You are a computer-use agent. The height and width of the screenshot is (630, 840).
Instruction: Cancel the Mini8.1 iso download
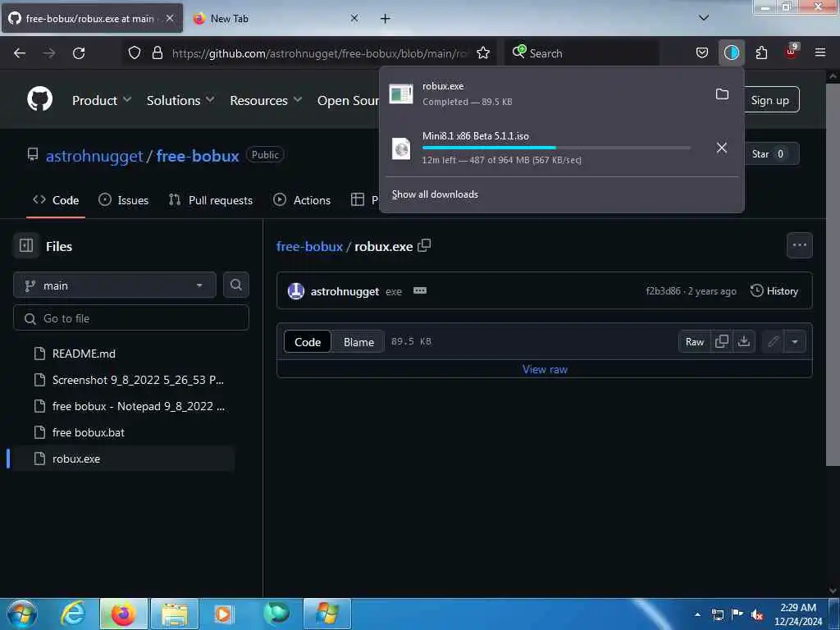click(722, 148)
